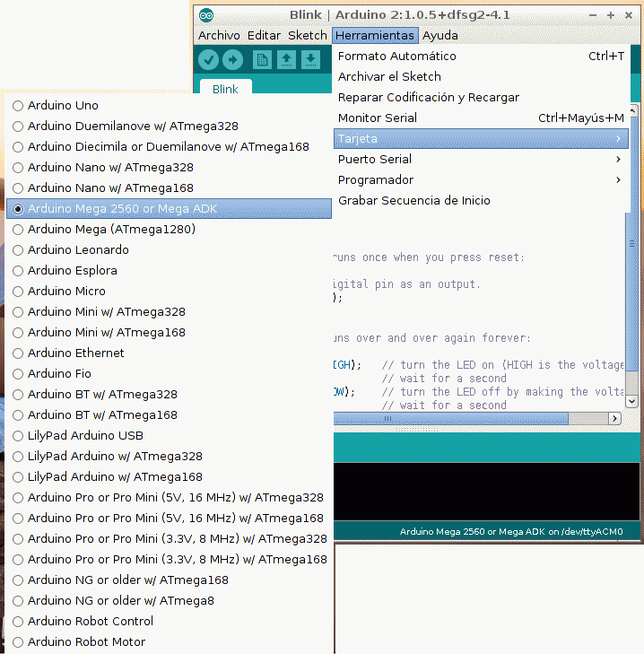Maximize the Arduino window with plus icon

pyautogui.click(x=611, y=15)
